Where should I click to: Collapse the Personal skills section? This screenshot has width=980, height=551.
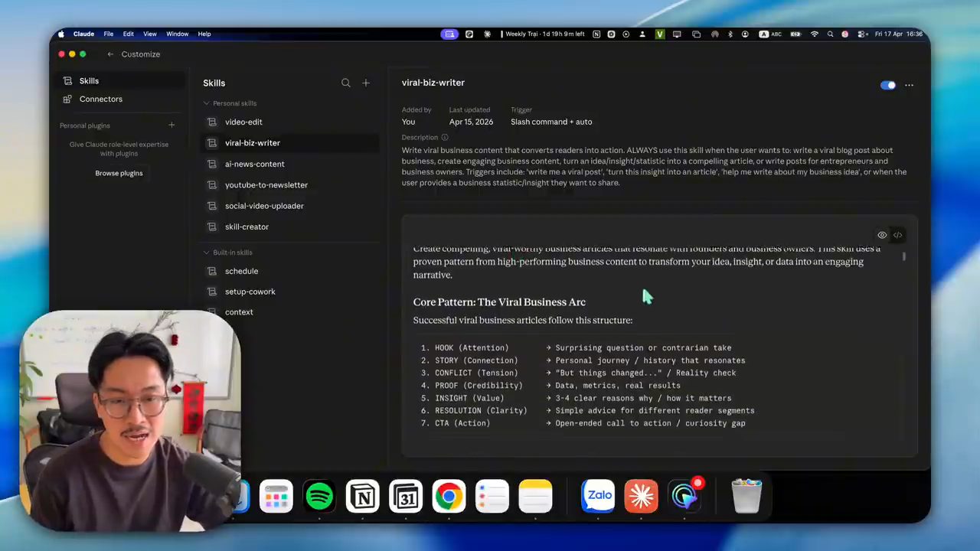click(x=206, y=103)
